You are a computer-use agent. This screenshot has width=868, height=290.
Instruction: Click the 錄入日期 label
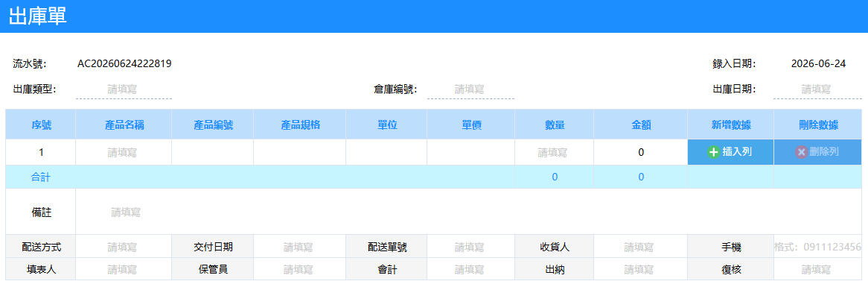click(x=734, y=64)
